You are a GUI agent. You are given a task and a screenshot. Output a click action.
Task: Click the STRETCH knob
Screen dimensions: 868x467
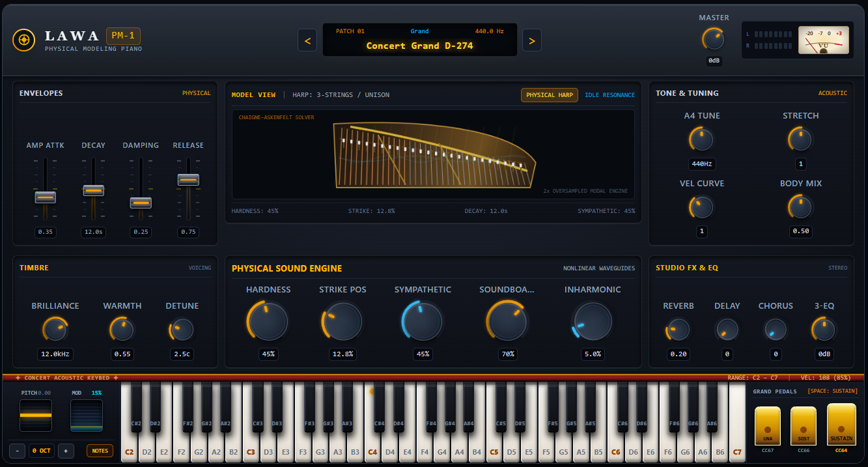[801, 139]
